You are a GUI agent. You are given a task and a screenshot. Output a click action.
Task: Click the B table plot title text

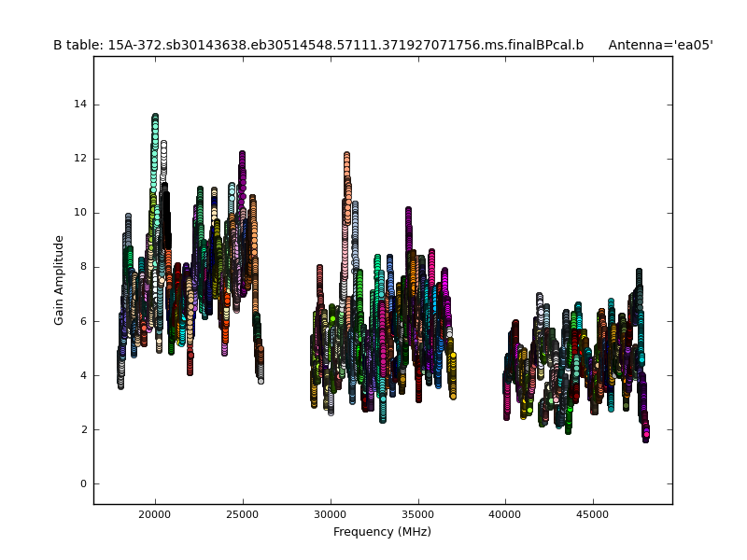[x=317, y=45]
